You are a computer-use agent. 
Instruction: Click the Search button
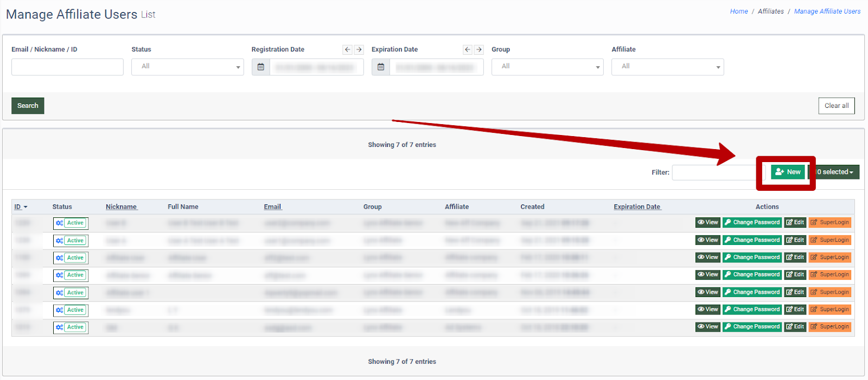pos(28,106)
